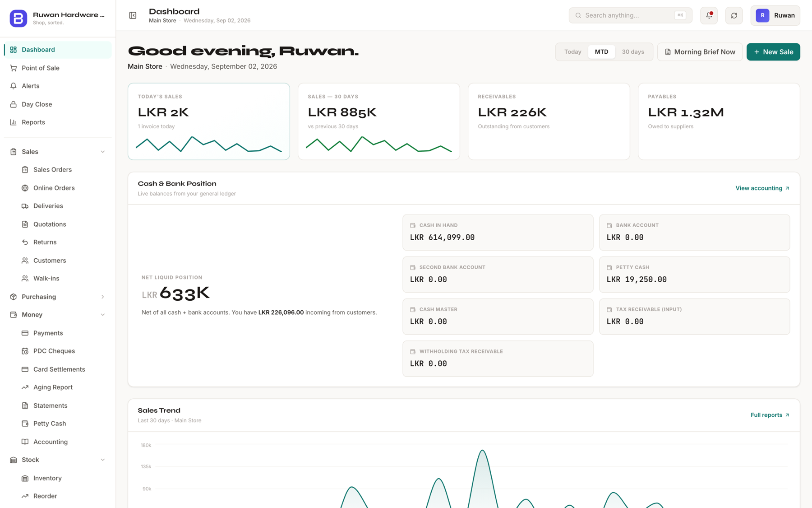Click the Reorder trend icon
The width and height of the screenshot is (812, 508).
pyautogui.click(x=25, y=496)
